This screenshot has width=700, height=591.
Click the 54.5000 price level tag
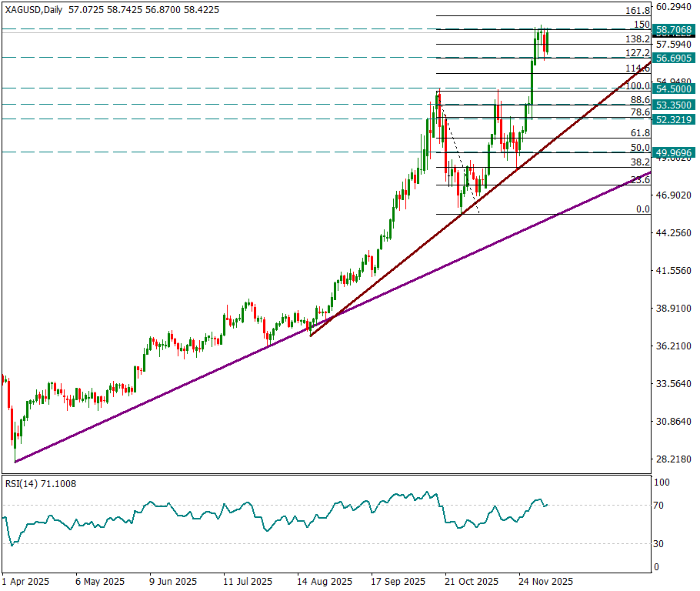point(675,88)
